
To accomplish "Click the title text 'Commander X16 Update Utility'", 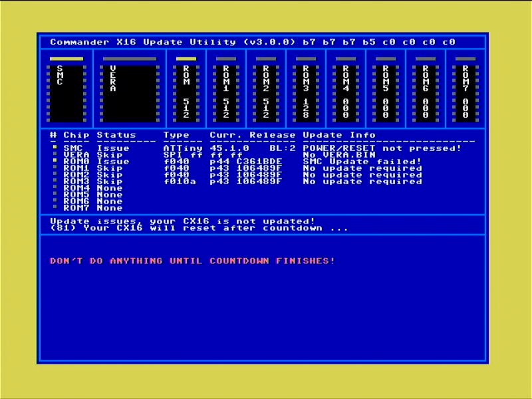I will tap(143, 42).
